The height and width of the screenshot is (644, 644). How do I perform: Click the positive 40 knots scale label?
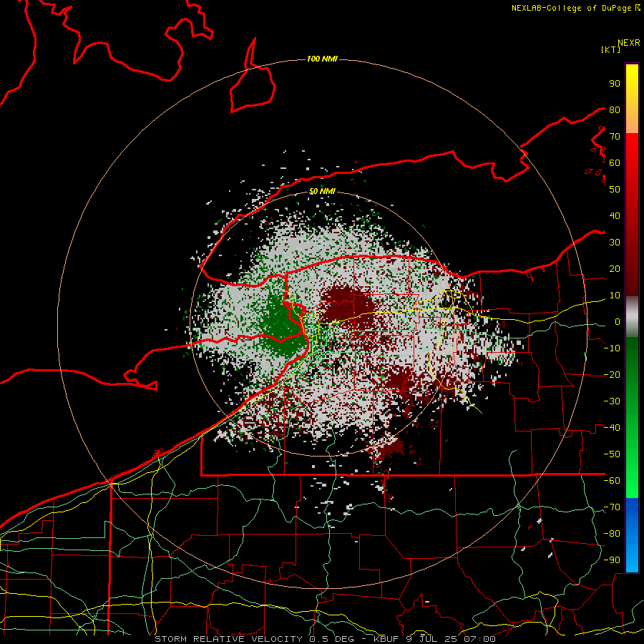(x=615, y=215)
